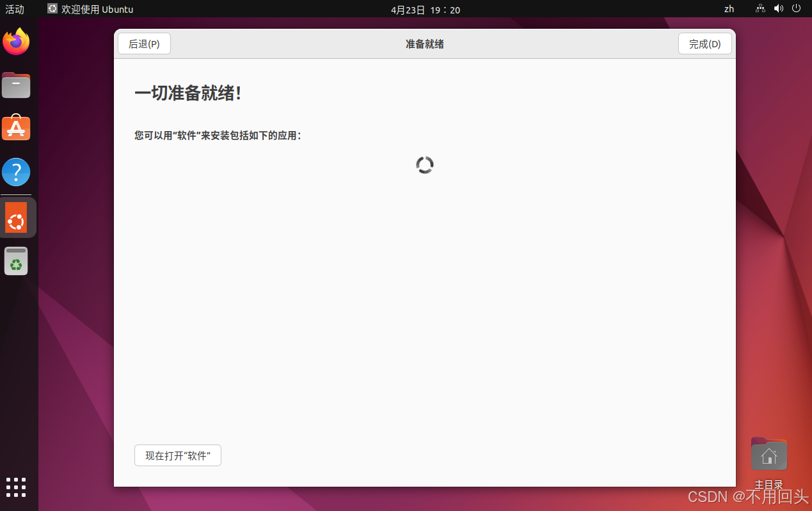812x511 pixels.
Task: Click the 完成(D) done button
Action: [x=705, y=43]
